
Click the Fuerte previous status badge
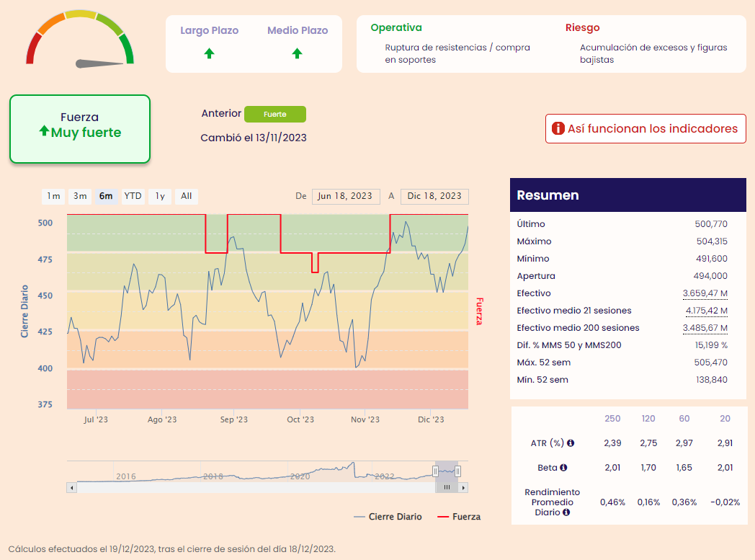274,114
